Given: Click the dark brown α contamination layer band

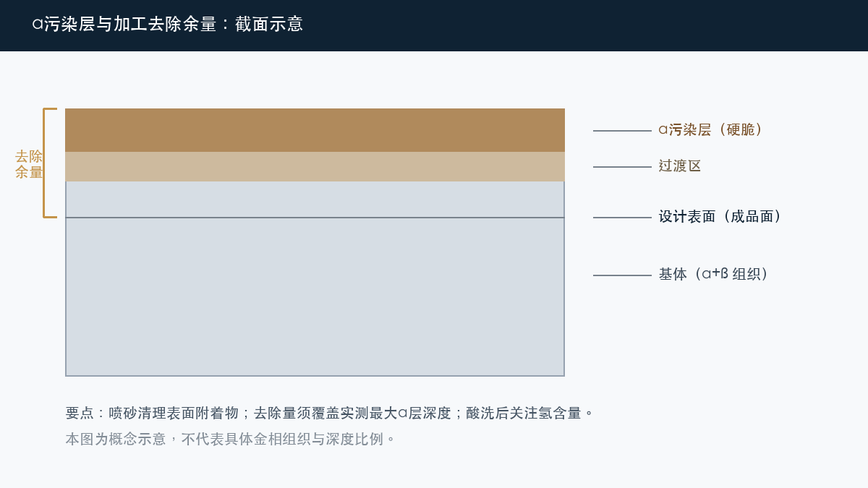Looking at the screenshot, I should [x=315, y=130].
